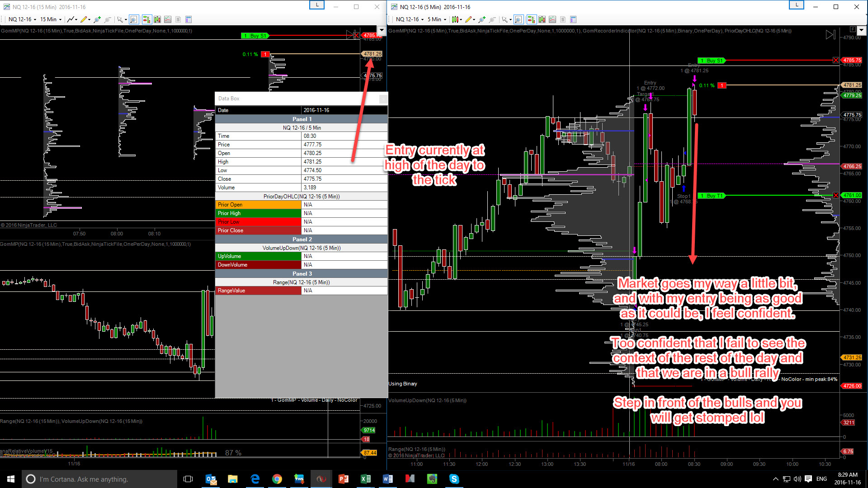The image size is (868, 488).
Task: Open Data Series icon in 15 Min window
Action: point(157,19)
